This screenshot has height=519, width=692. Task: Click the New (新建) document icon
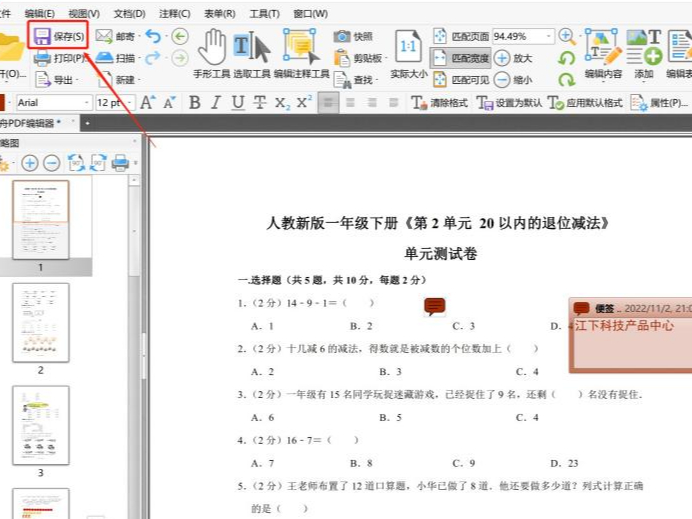click(105, 79)
